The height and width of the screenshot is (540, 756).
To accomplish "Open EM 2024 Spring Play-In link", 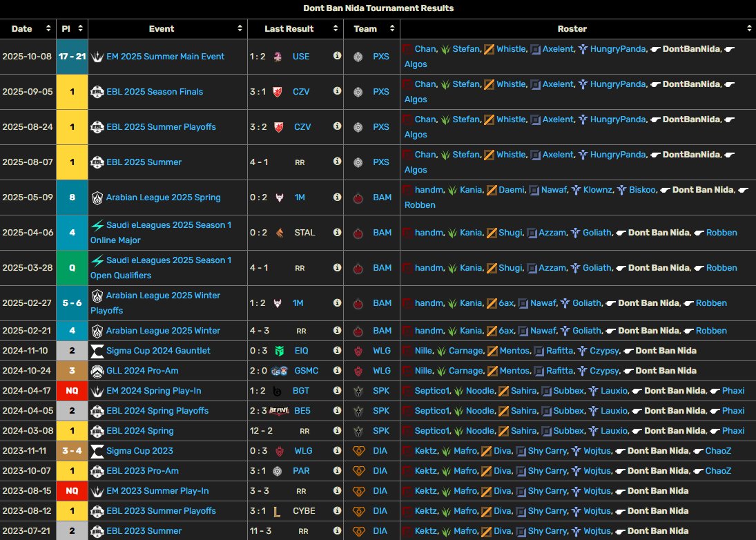I will [x=154, y=391].
